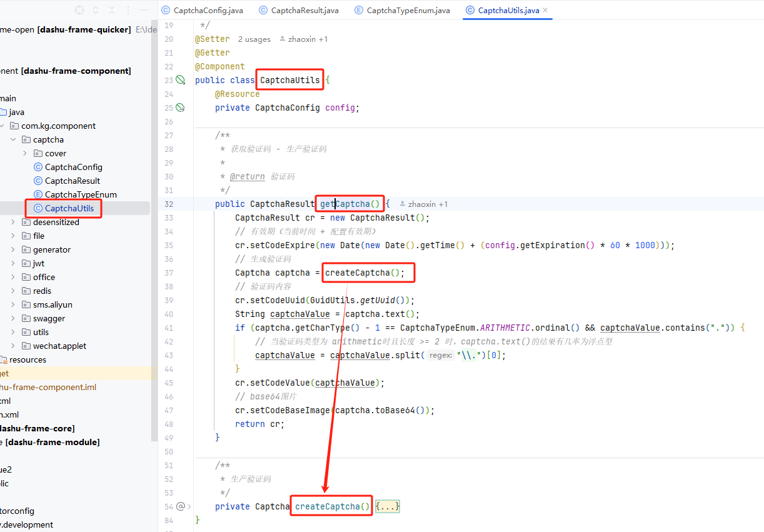Click 'zhaoxin +1' author hint above class
The image size is (764, 532).
303,39
